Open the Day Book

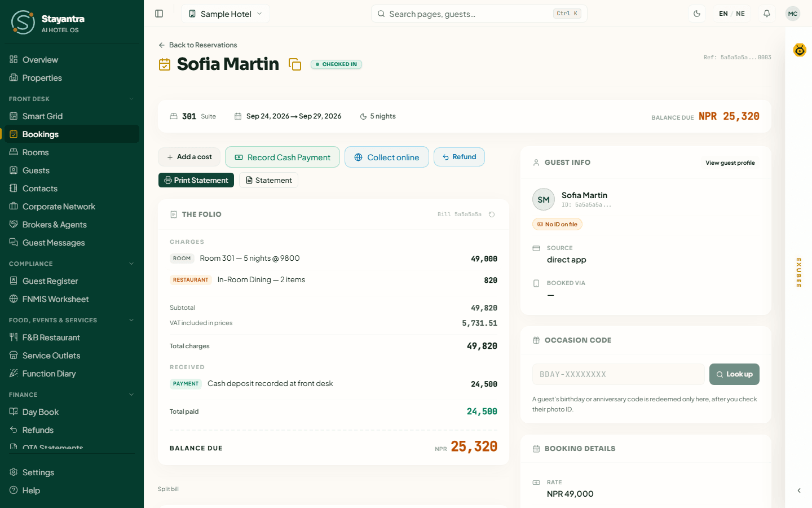(x=72, y=412)
